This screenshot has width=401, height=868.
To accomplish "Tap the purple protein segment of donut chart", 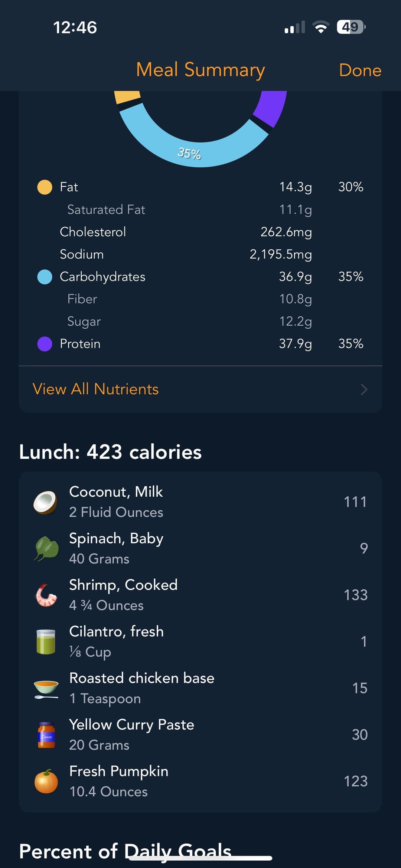I will click(x=271, y=108).
